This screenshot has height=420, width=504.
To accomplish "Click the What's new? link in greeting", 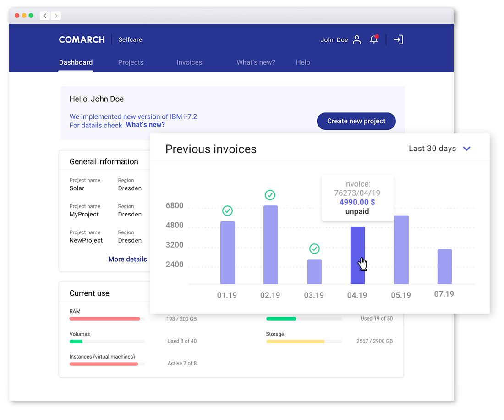I will (x=145, y=124).
